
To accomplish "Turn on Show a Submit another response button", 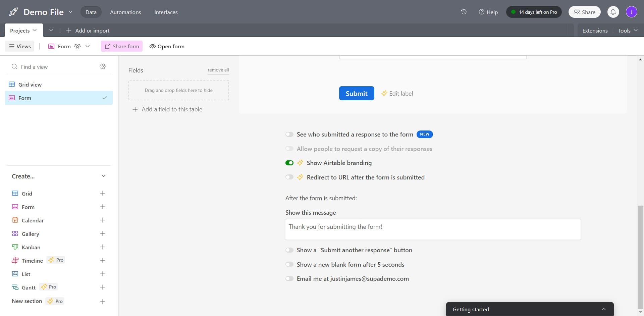I will 289,250.
